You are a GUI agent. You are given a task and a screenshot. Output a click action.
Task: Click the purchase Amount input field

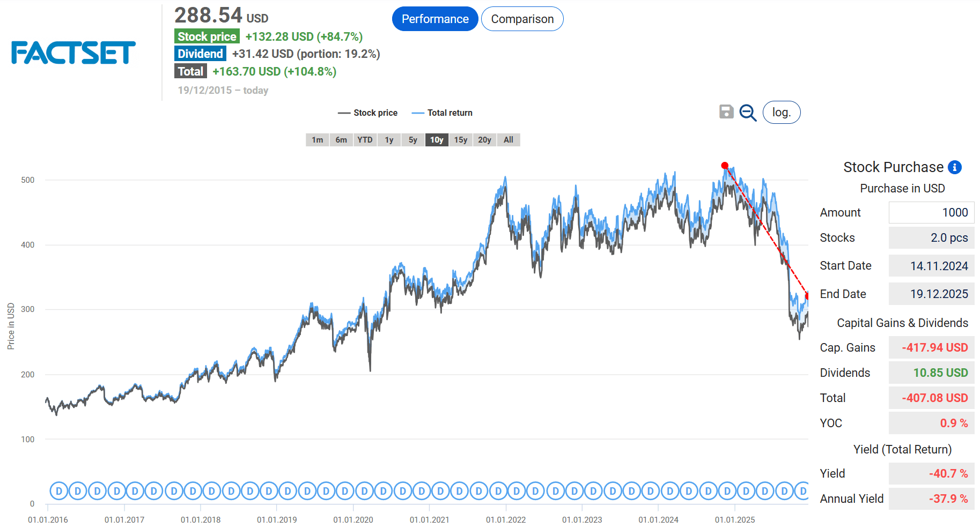pos(931,212)
